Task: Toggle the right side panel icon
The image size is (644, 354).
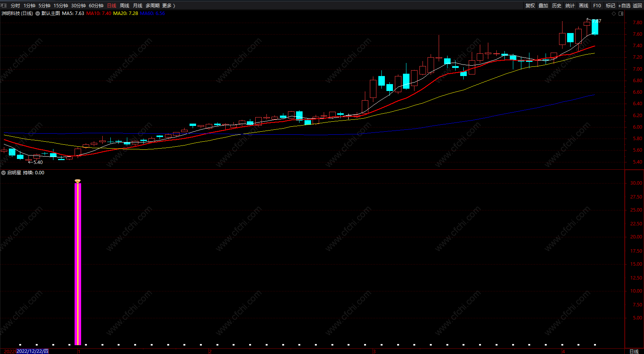Action: 621,14
